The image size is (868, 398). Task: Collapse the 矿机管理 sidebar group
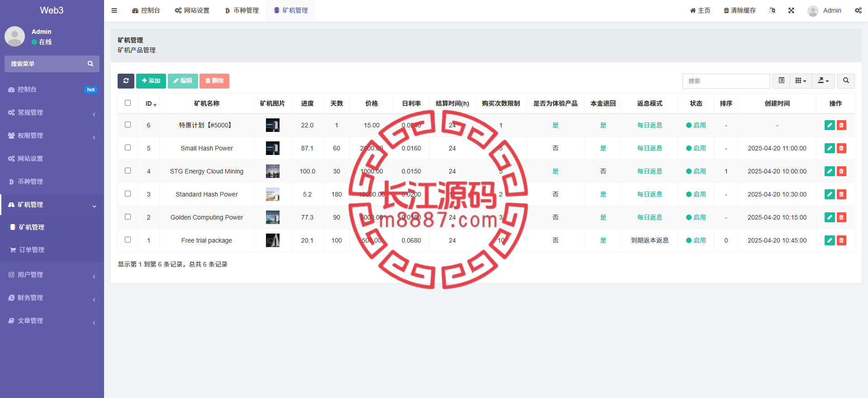click(x=52, y=205)
